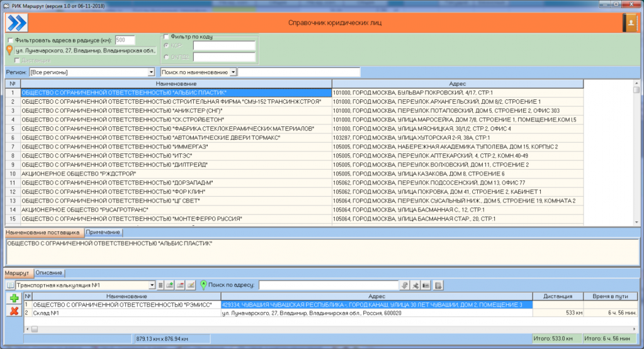The width and height of the screenshot is (644, 349).
Task: Click the orange map pin location icon
Action: point(9,50)
